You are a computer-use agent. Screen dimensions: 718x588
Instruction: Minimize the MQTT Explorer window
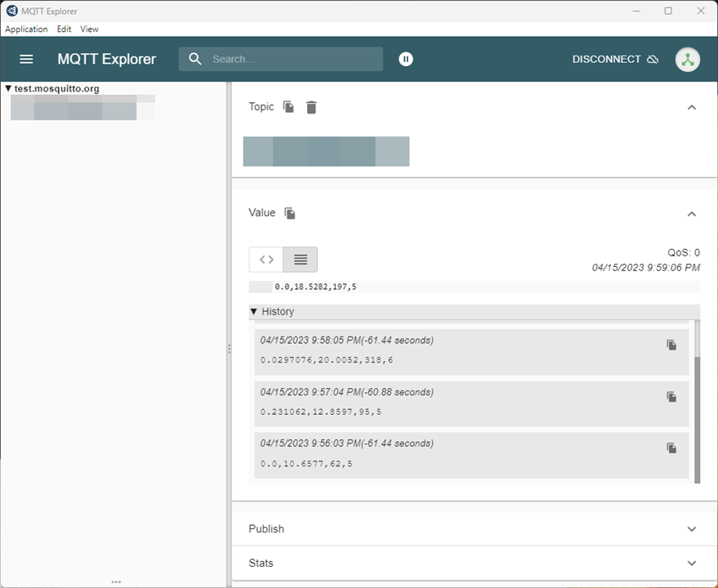point(636,11)
